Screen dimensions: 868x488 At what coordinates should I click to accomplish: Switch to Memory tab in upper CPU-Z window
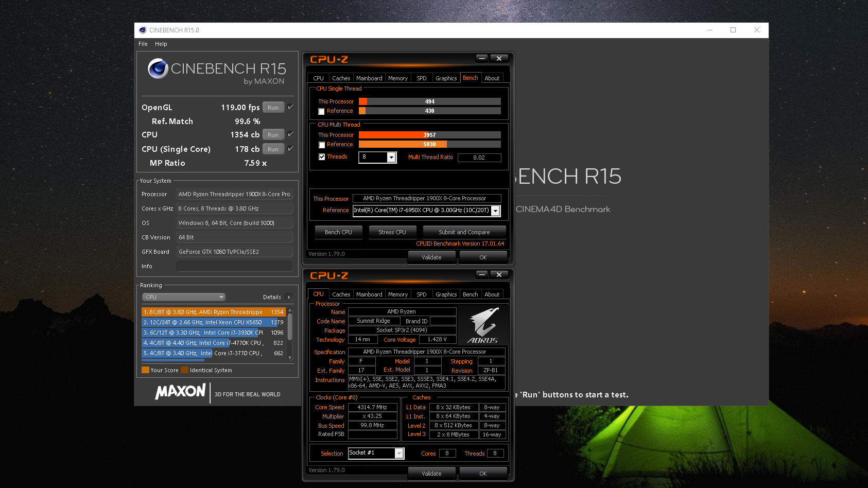[x=398, y=78]
